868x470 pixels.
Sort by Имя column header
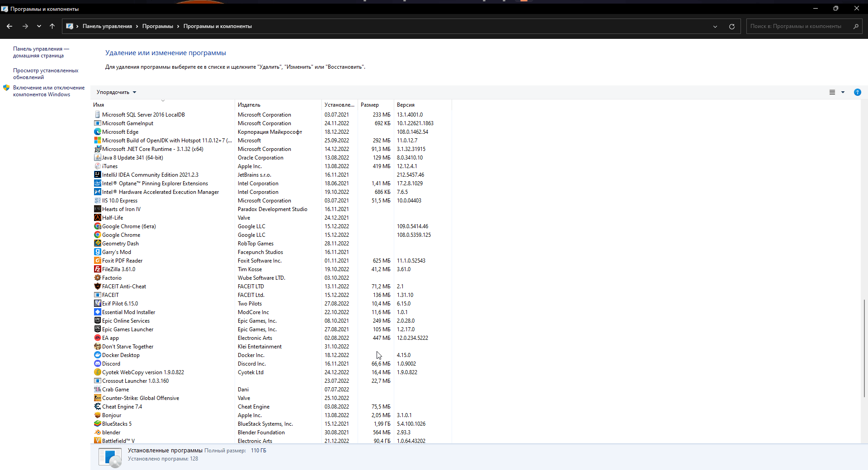(163, 105)
